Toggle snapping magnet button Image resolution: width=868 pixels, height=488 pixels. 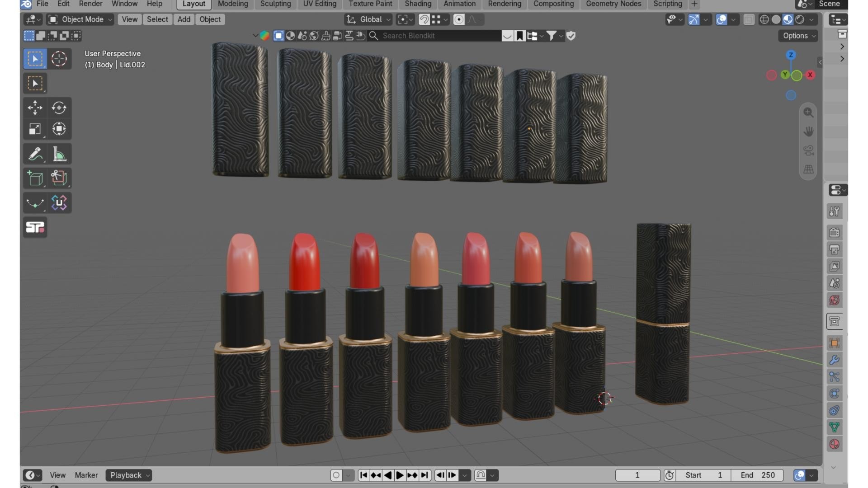[x=424, y=19]
